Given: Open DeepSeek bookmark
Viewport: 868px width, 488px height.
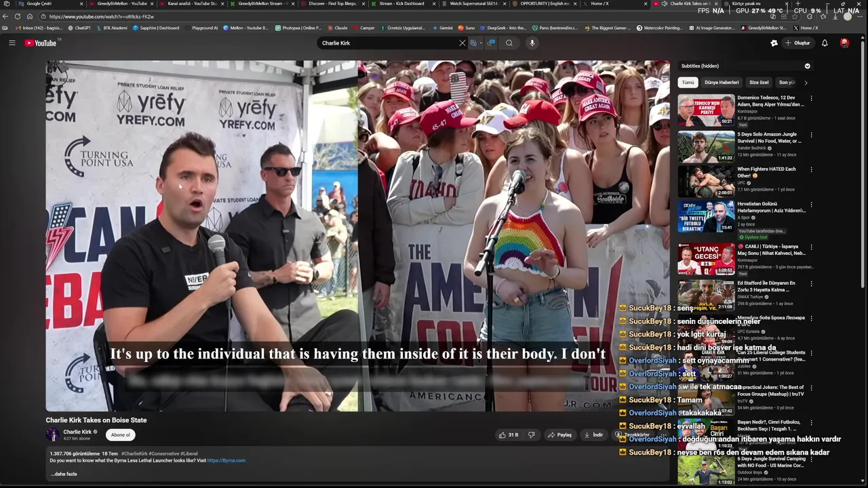Looking at the screenshot, I should click(x=503, y=28).
